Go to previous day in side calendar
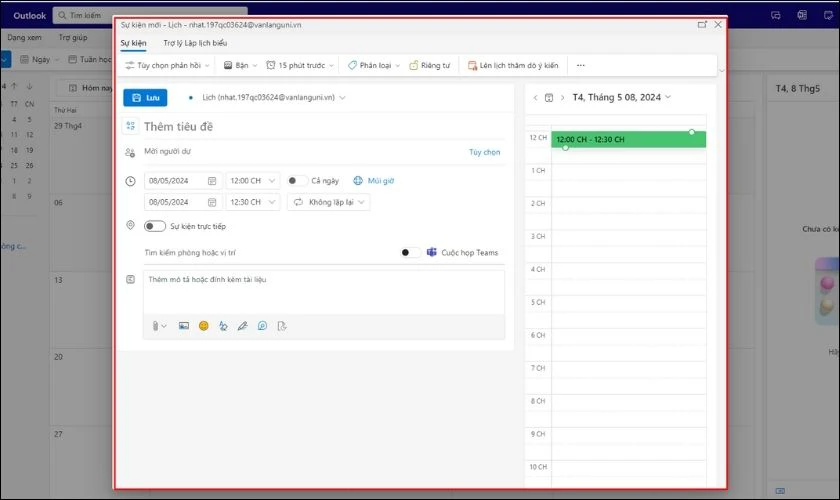840x500 pixels. click(535, 98)
